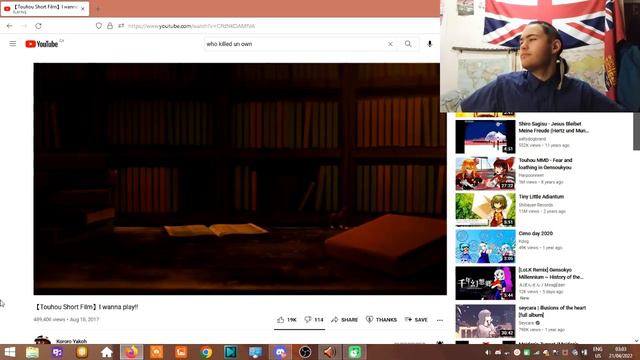This screenshot has width=640, height=360.
Task: Open the green taskbar app icon
Action: [x=354, y=352]
